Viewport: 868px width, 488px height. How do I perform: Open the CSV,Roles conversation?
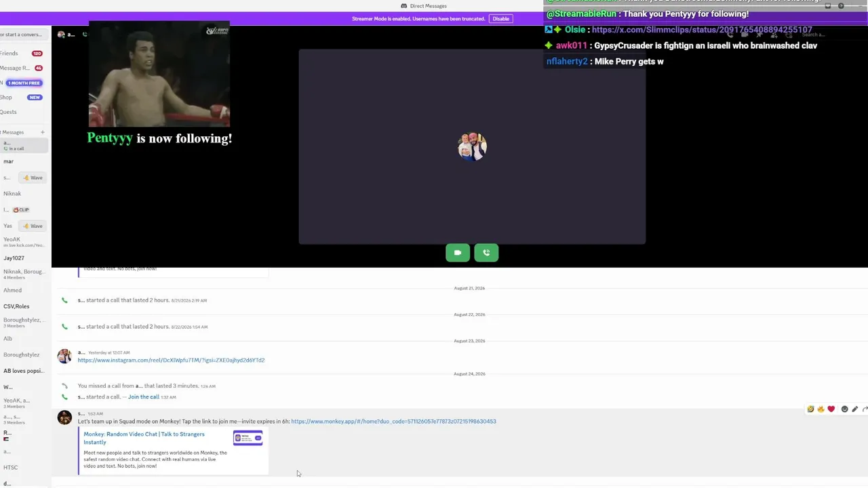(x=24, y=306)
